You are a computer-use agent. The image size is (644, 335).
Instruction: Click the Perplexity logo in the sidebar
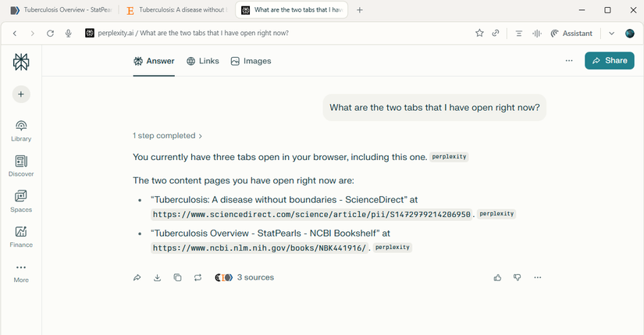[21, 62]
